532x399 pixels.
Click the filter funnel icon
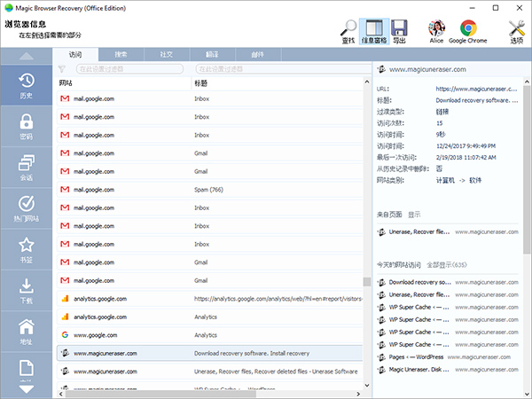(62, 69)
